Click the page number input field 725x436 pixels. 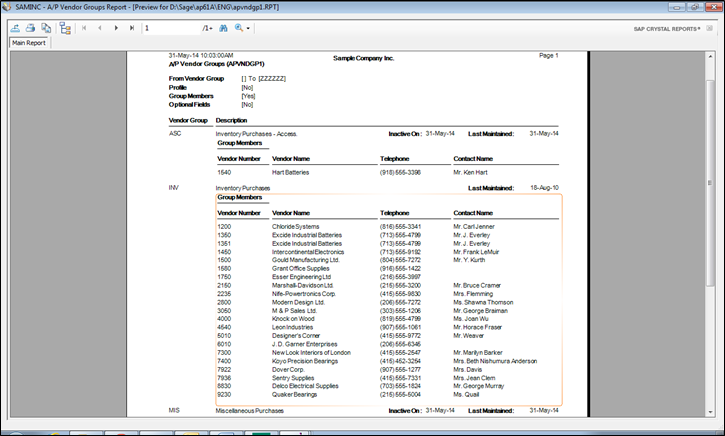[x=171, y=28]
